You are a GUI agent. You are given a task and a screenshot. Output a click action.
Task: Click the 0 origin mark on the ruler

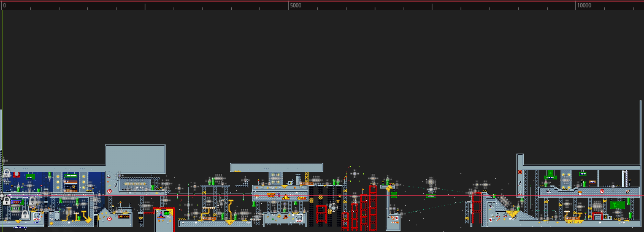[4, 6]
